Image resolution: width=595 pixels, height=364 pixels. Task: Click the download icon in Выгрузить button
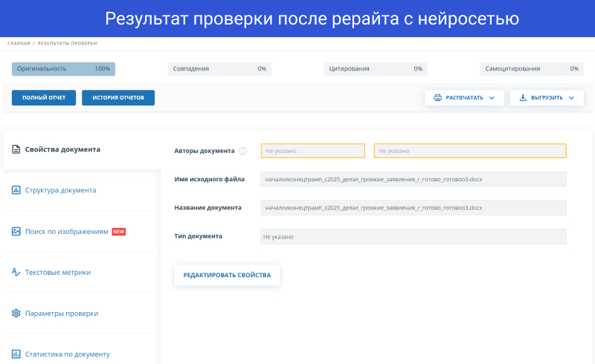[523, 98]
